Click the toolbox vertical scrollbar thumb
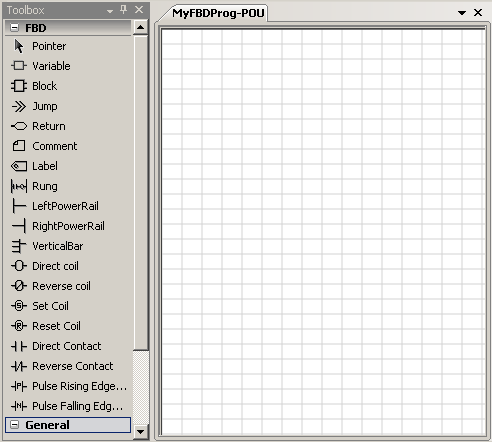 [141, 193]
